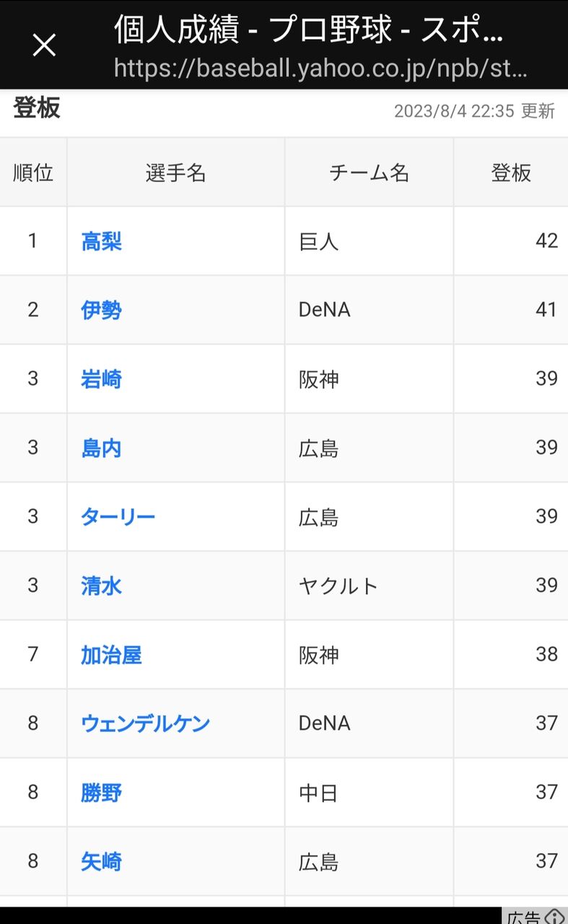Open player 矢崎 profile link
Screen dimensions: 568x924
(x=102, y=861)
